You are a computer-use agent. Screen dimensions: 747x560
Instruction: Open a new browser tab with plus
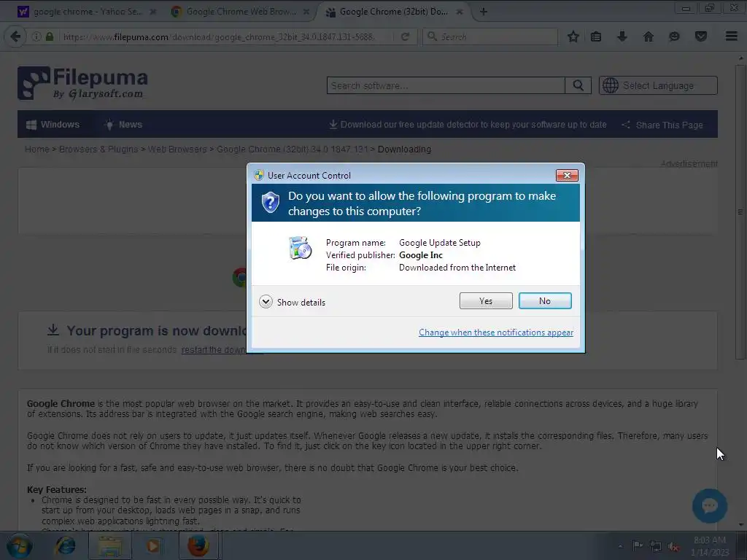483,12
